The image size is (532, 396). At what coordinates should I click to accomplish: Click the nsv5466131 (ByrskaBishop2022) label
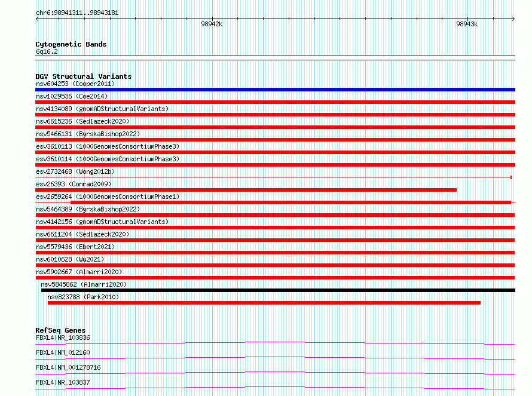click(88, 134)
